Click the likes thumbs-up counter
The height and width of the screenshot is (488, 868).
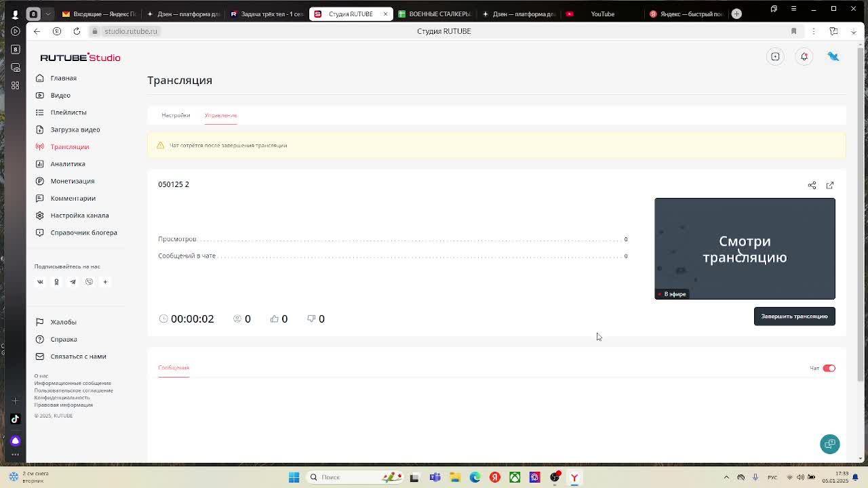point(279,319)
